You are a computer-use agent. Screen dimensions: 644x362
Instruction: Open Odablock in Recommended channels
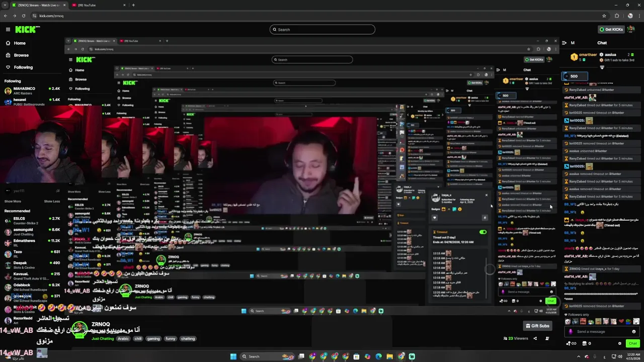32,287
